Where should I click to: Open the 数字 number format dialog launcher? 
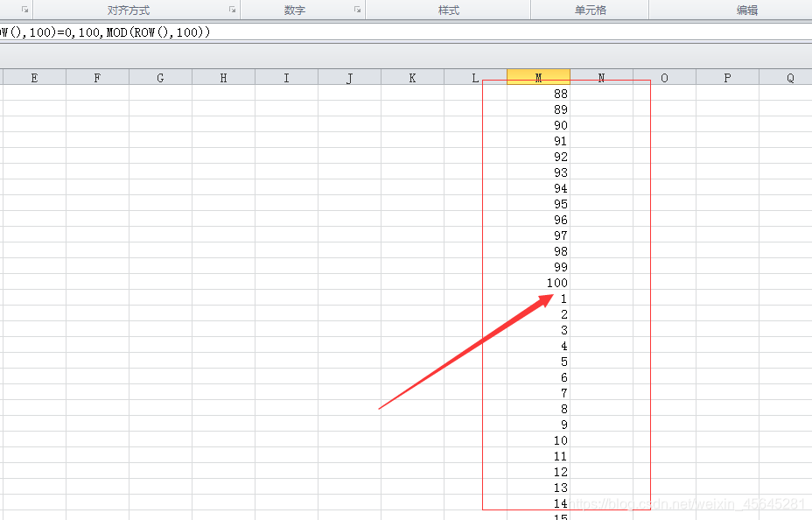(357, 10)
